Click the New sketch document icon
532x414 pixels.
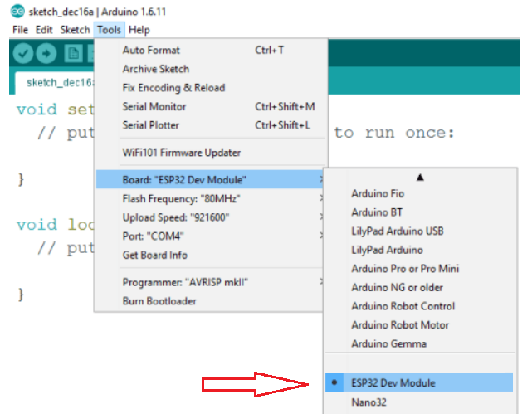pos(73,54)
